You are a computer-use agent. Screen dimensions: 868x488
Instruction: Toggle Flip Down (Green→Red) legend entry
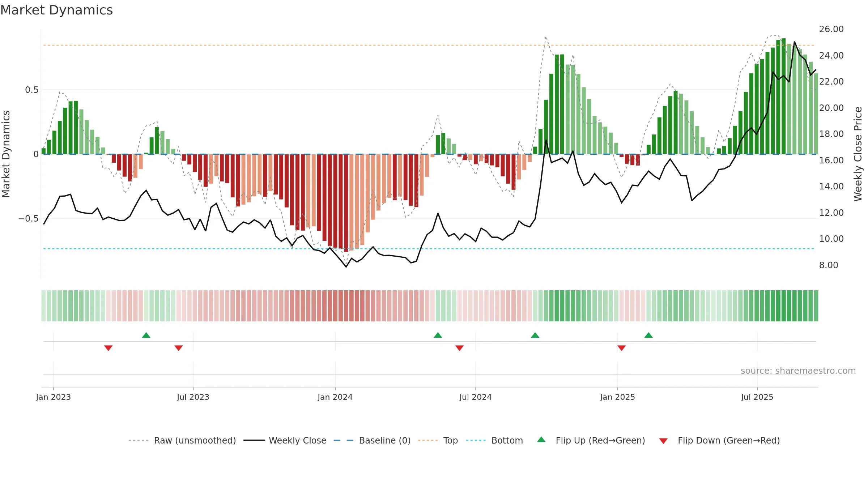[x=719, y=440]
